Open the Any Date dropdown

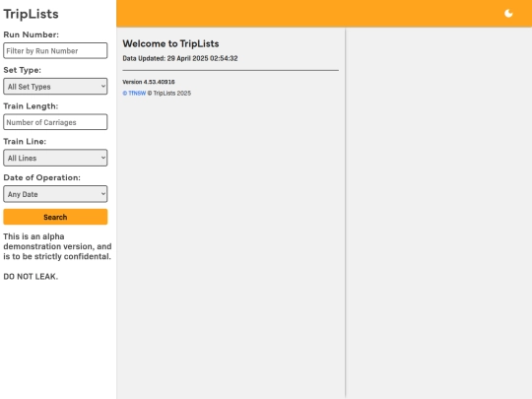(55, 194)
